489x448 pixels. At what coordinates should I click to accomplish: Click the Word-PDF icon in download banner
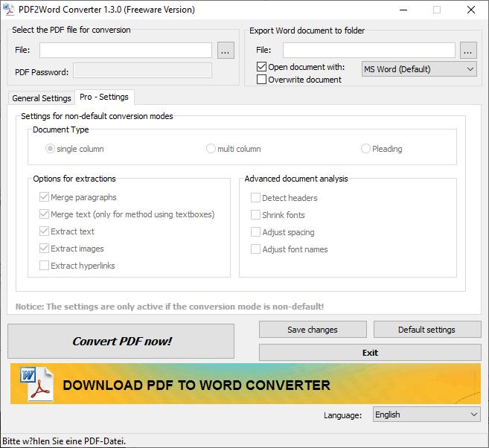click(x=36, y=384)
